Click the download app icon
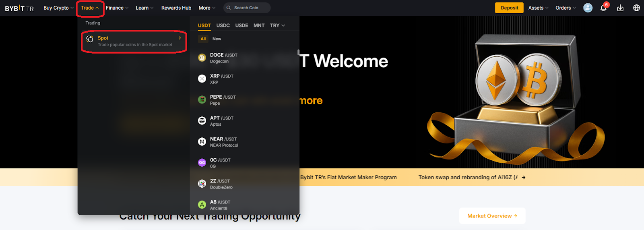644x230 pixels. coord(620,8)
